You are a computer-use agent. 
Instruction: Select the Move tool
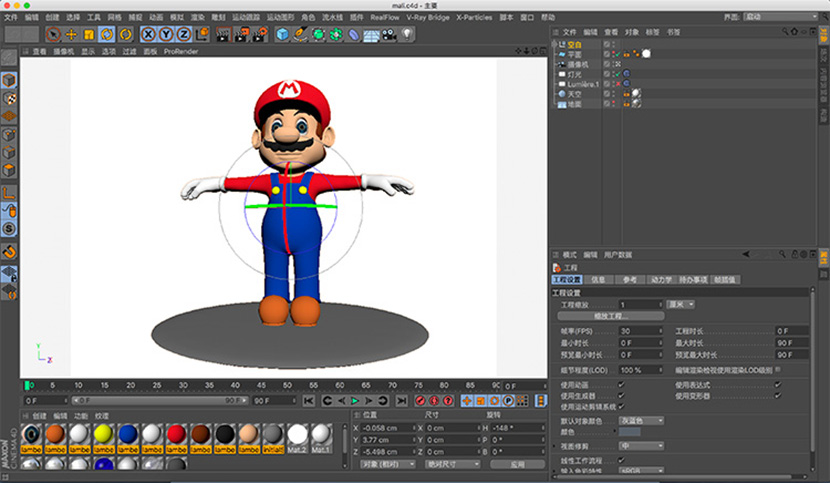[x=71, y=34]
